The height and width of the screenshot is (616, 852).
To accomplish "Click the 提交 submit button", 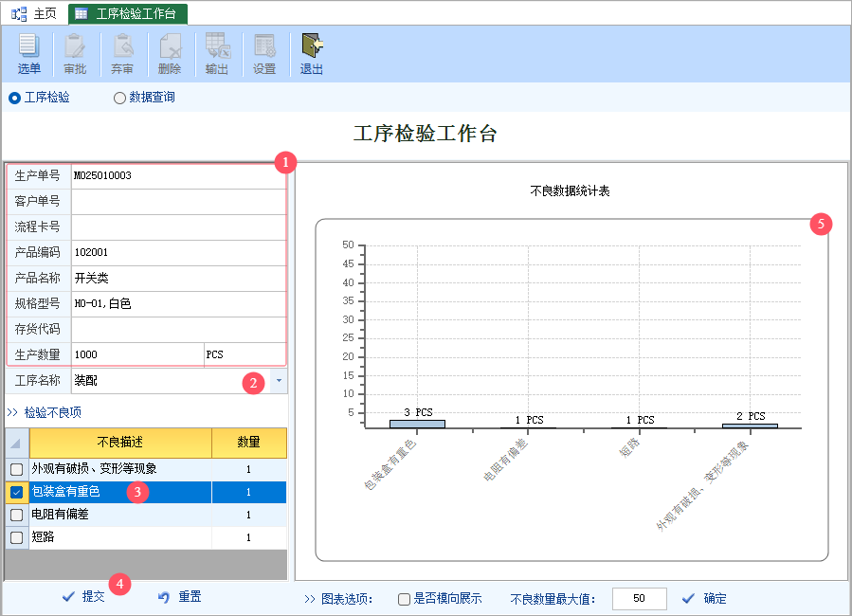I will point(83,597).
